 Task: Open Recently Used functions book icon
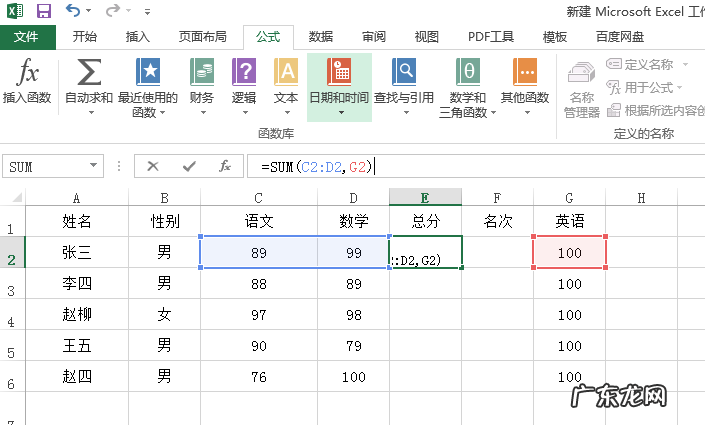(148, 72)
